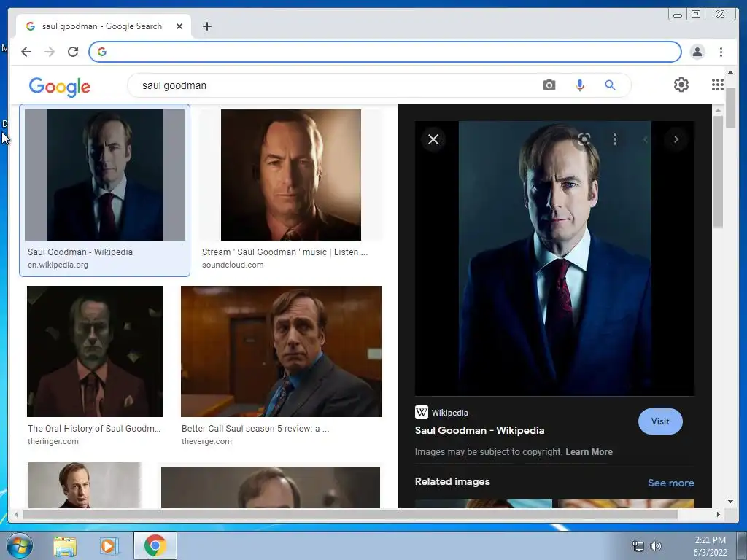The width and height of the screenshot is (747, 560).
Task: Go to next image in preview
Action: coord(676,139)
